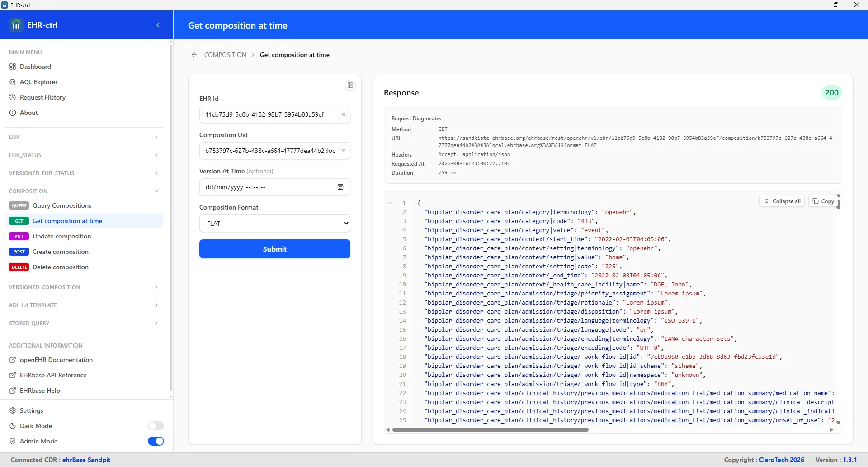
Task: Click the COMPOSITION breadcrumb
Action: [225, 55]
